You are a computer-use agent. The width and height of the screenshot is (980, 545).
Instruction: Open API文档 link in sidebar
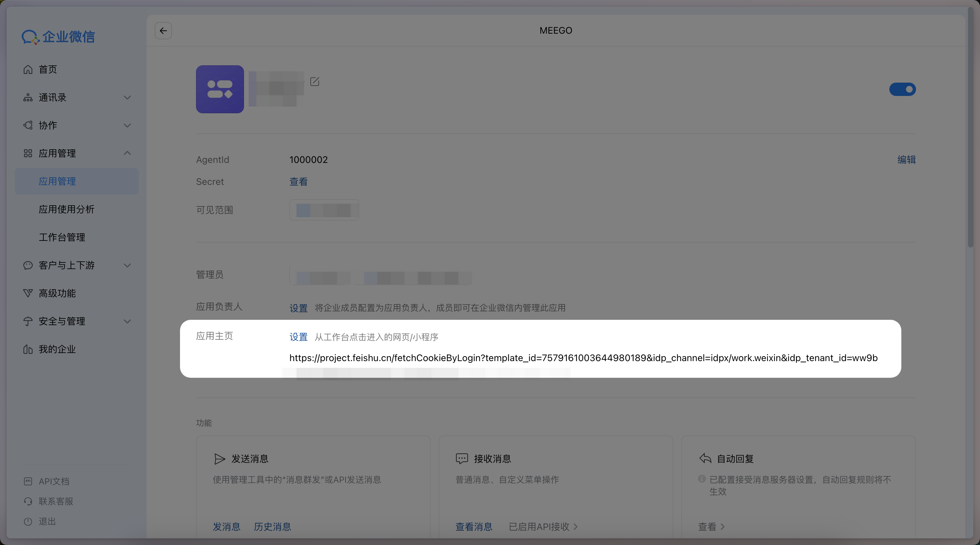pos(54,481)
